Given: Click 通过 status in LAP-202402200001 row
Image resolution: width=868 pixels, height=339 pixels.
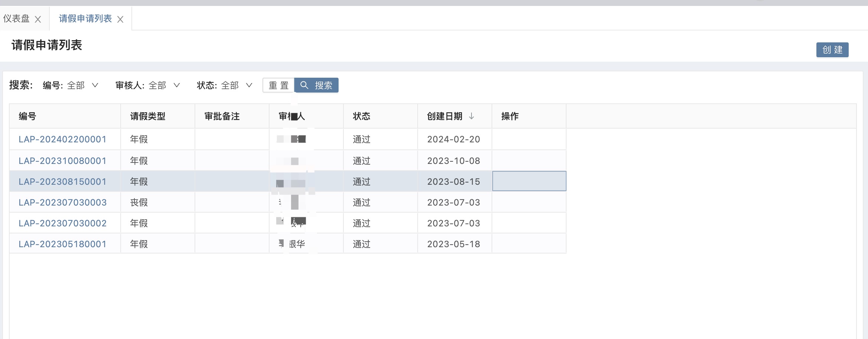Looking at the screenshot, I should [x=362, y=139].
